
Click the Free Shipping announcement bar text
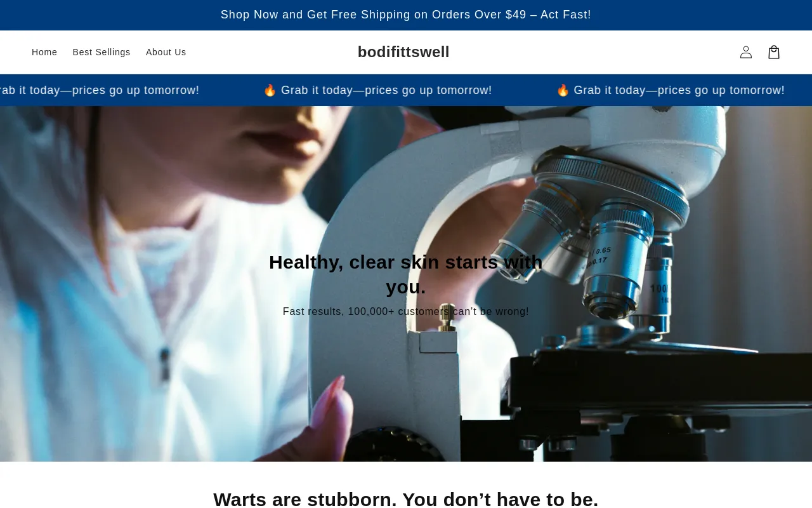tap(406, 15)
